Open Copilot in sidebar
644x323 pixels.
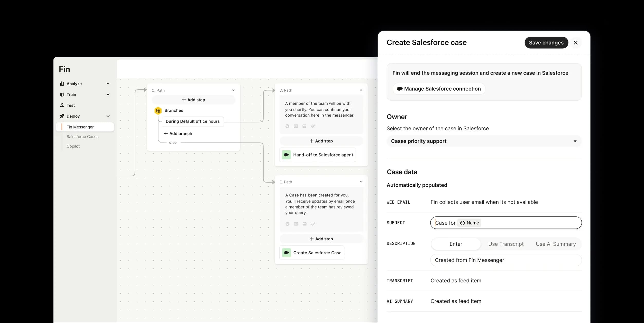pos(73,146)
